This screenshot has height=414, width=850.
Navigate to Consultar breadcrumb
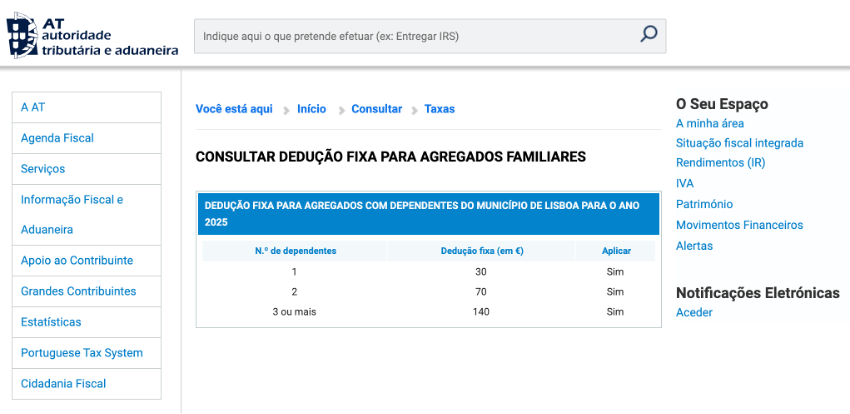376,109
